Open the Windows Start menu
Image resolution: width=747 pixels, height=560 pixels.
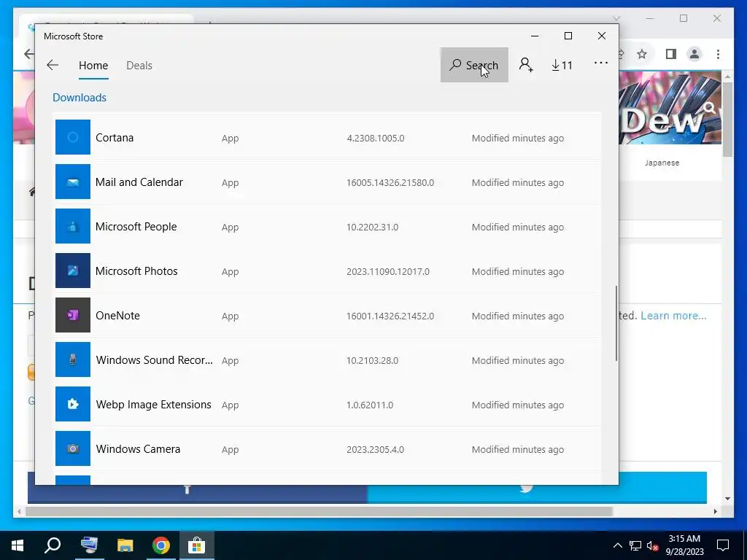(x=18, y=545)
